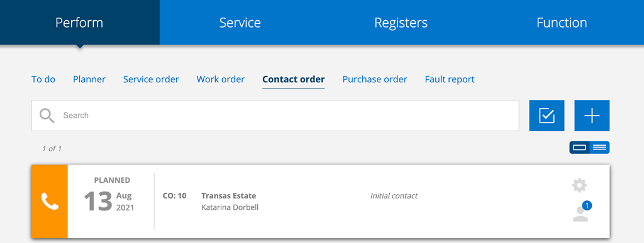Viewport: 644px width, 243px height.
Task: Select the Purchase order sub-tab
Action: [x=375, y=79]
